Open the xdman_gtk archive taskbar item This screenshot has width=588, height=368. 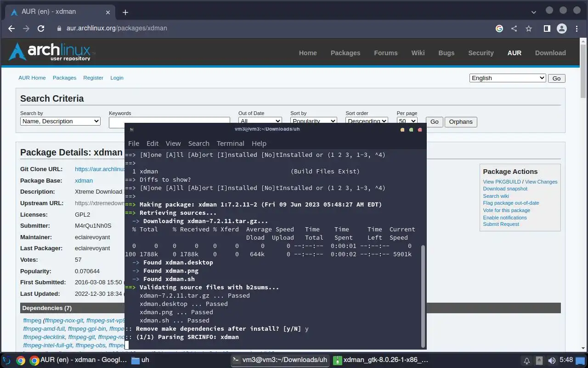[380, 360]
